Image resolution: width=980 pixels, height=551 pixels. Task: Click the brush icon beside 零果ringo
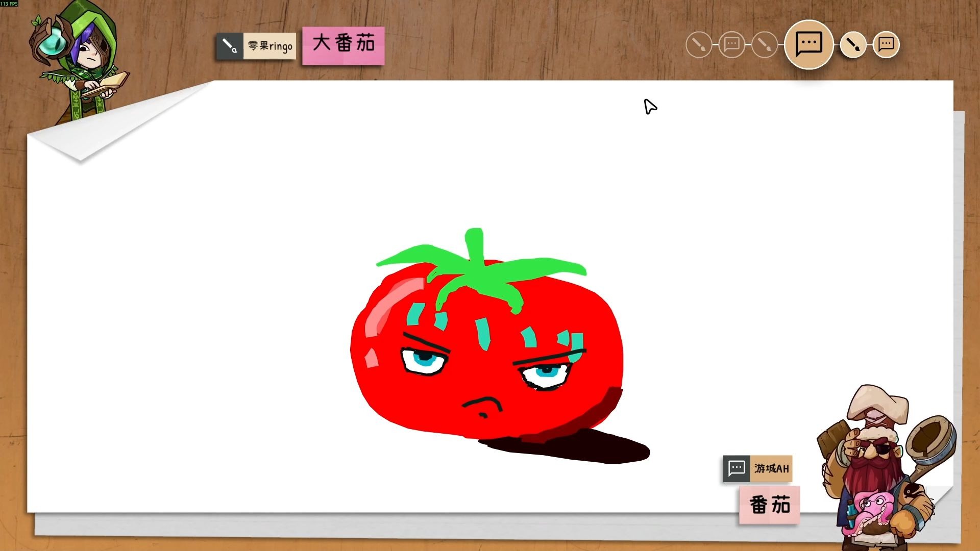(x=230, y=46)
